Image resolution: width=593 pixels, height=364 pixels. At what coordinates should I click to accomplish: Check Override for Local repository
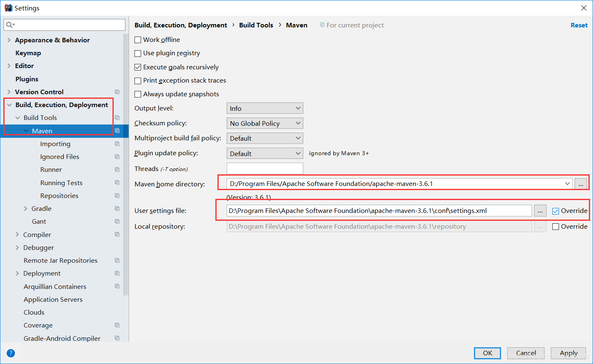point(556,227)
